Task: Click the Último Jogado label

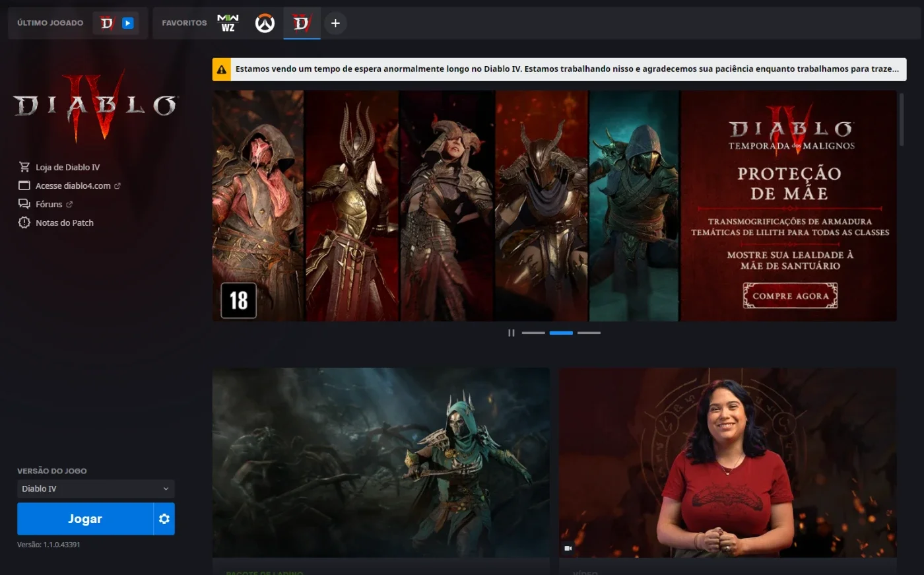Action: (50, 23)
